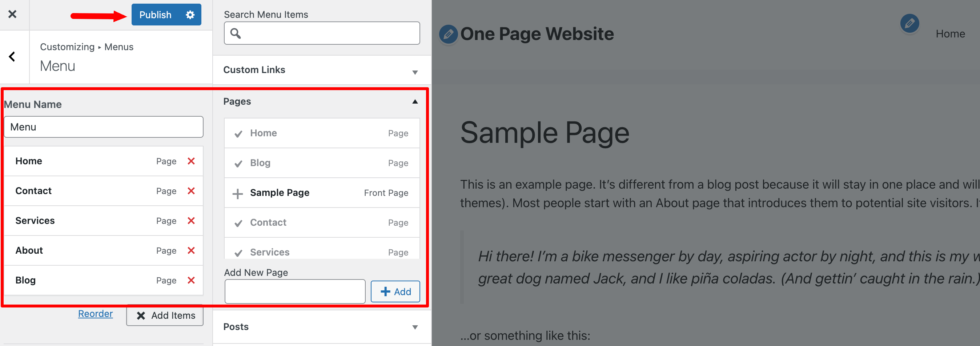Expand the Posts section
The height and width of the screenshot is (346, 980).
click(322, 327)
